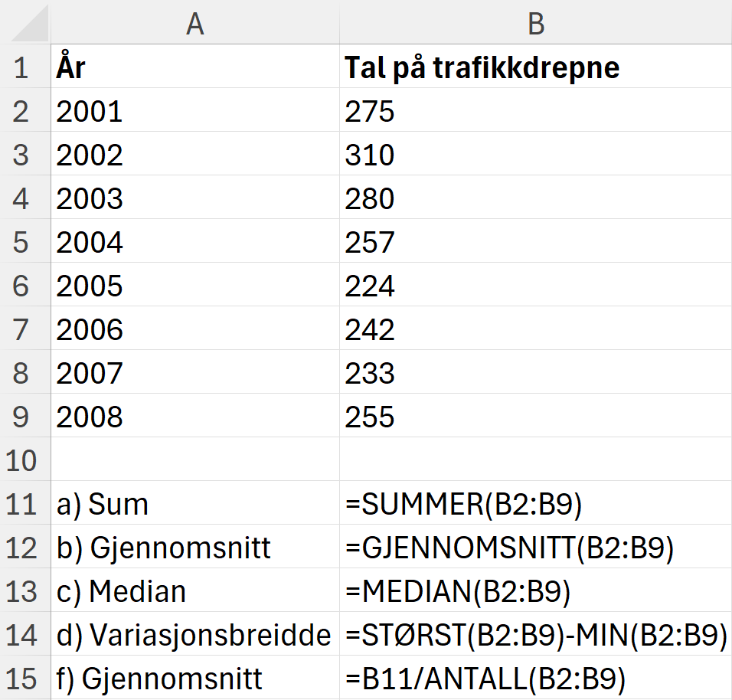Viewport: 732px width, 700px height.
Task: Select the cell with value 224
Action: tap(536, 285)
